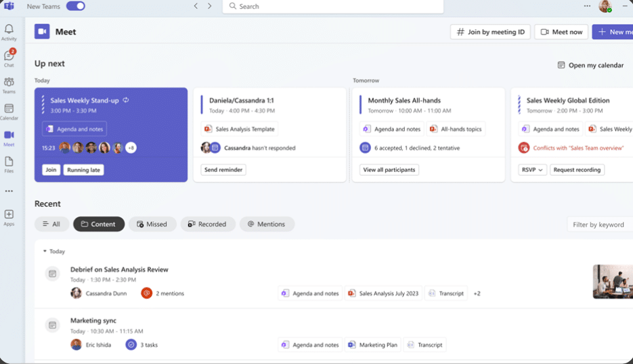Go forward with the right arrow

click(x=209, y=6)
